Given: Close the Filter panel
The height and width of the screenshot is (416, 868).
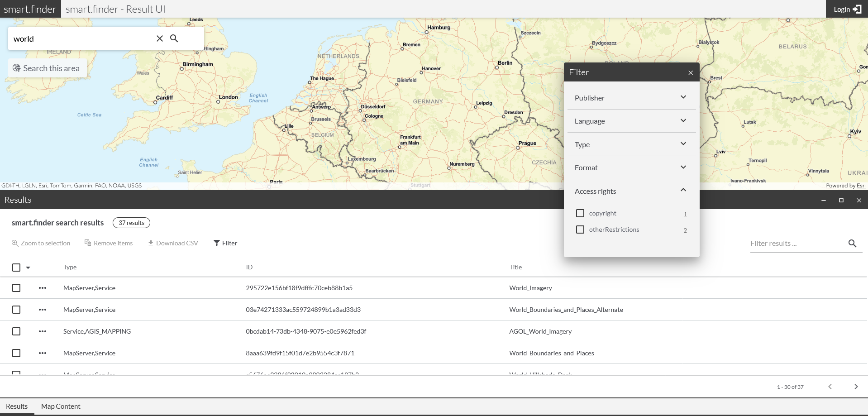Looking at the screenshot, I should click(x=691, y=72).
